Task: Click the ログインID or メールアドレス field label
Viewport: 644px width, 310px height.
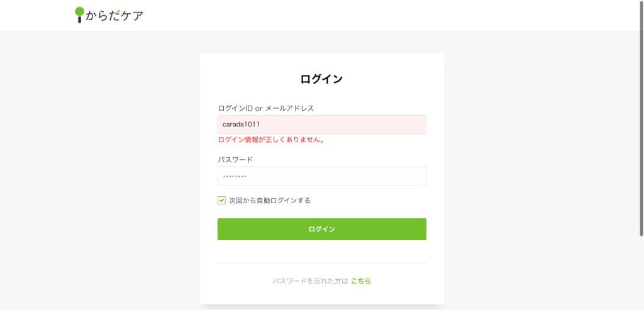Action: (x=265, y=108)
